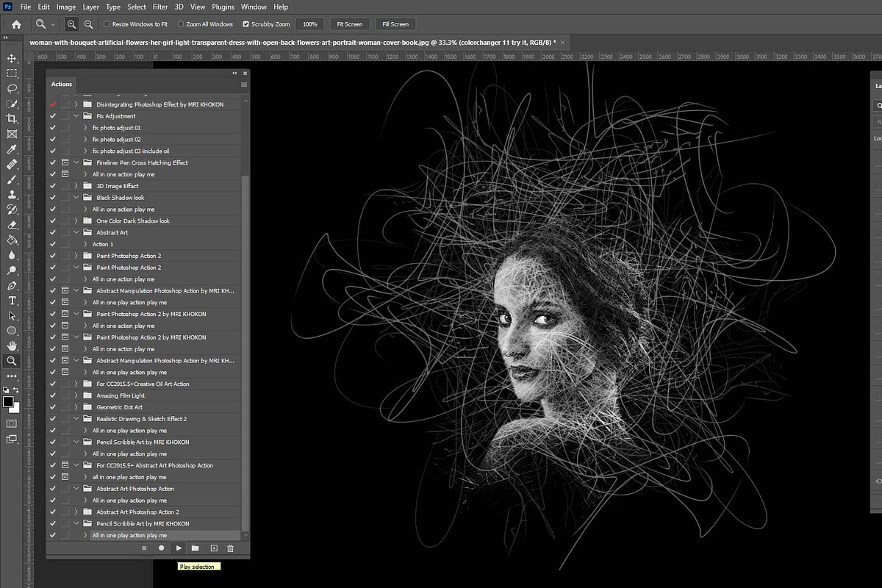Select the Crop tool
This screenshot has width=882, height=588.
[12, 118]
